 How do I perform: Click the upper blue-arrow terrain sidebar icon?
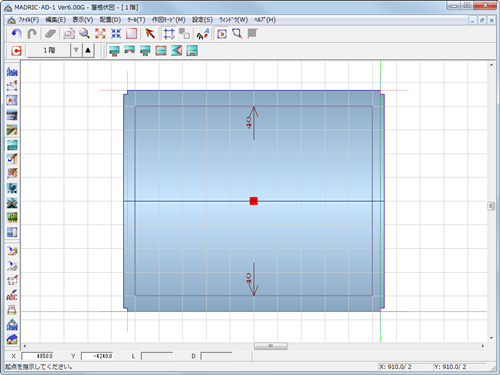click(12, 251)
